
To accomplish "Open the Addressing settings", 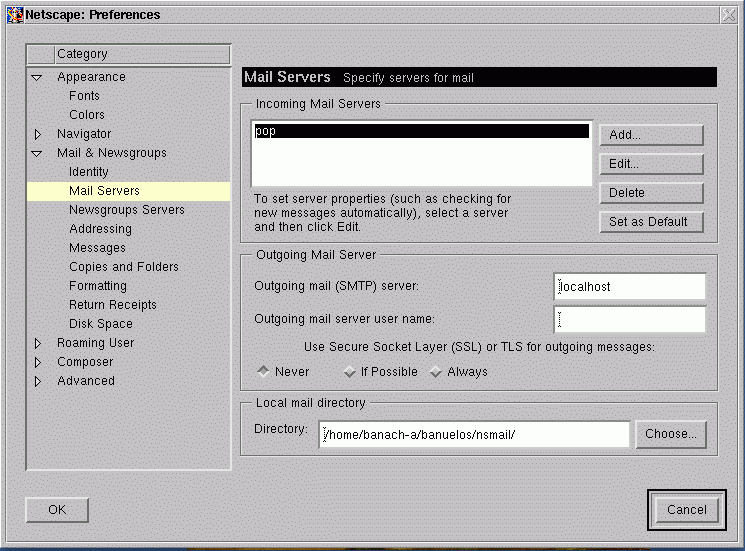I will (100, 228).
